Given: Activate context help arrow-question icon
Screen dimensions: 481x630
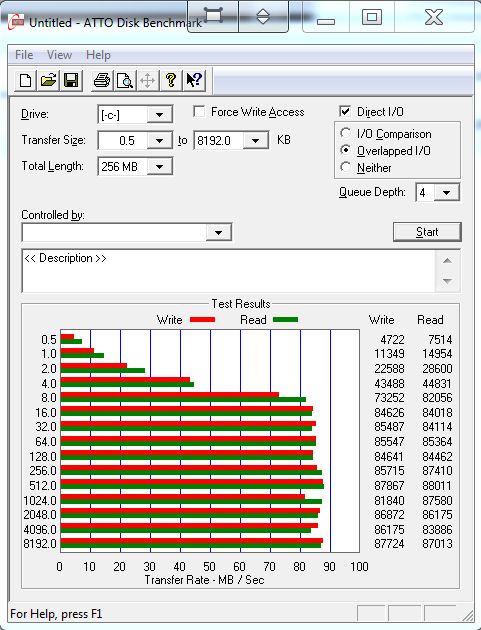Looking at the screenshot, I should click(x=194, y=80).
